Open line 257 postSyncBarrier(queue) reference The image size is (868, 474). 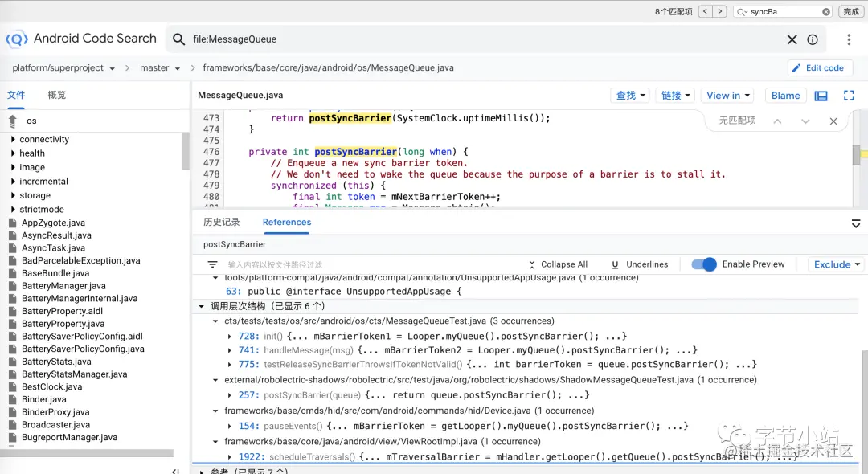414,395
